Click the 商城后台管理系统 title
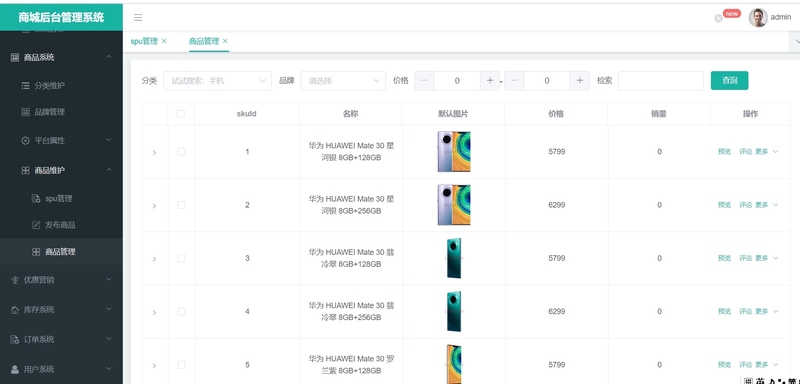This screenshot has width=800, height=384. click(61, 17)
